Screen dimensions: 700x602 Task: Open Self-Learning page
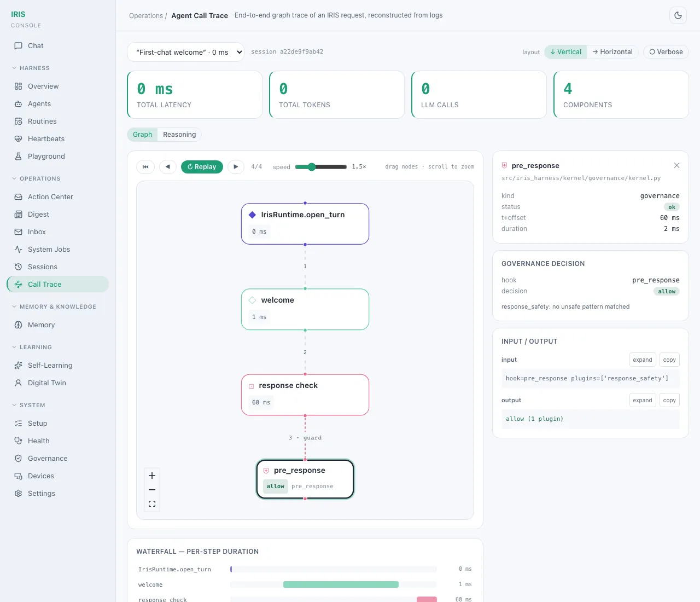tap(58, 366)
